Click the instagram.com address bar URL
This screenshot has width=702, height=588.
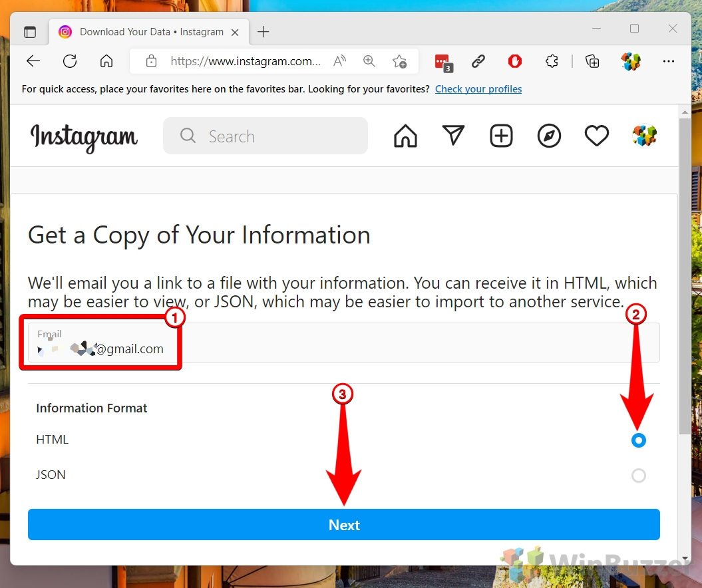tap(246, 61)
